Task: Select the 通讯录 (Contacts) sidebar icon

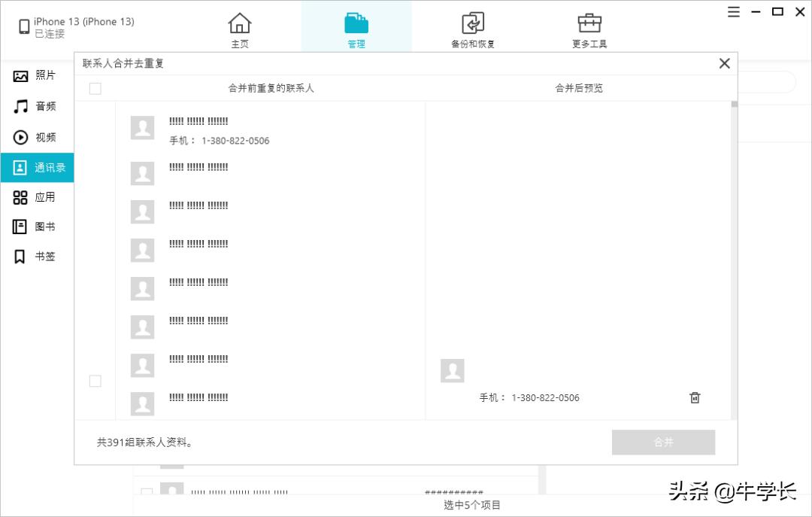Action: pos(36,167)
